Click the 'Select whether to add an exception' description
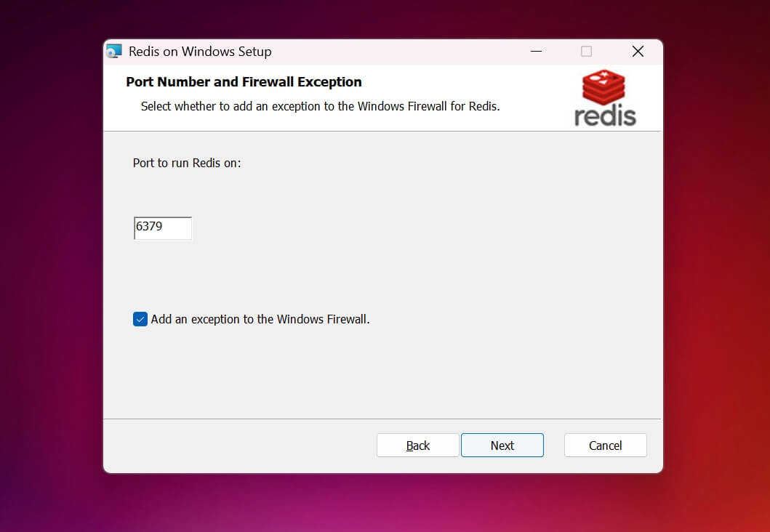The width and height of the screenshot is (770, 532). click(320, 107)
